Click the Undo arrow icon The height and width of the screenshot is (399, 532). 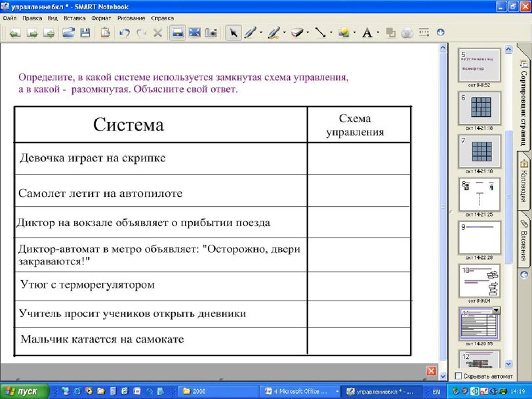[x=125, y=32]
